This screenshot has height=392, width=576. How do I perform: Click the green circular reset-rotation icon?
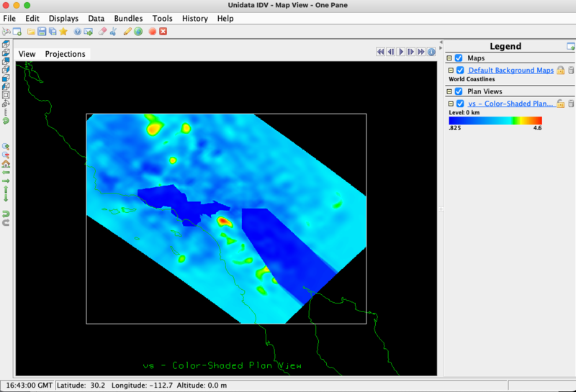point(6,121)
